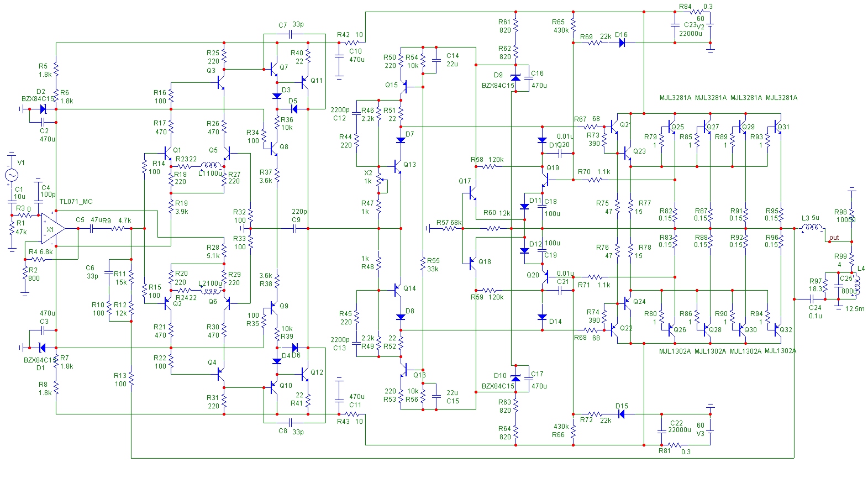The height and width of the screenshot is (478, 868).
Task: Select the R99 4 resistor label
Action: [x=840, y=260]
